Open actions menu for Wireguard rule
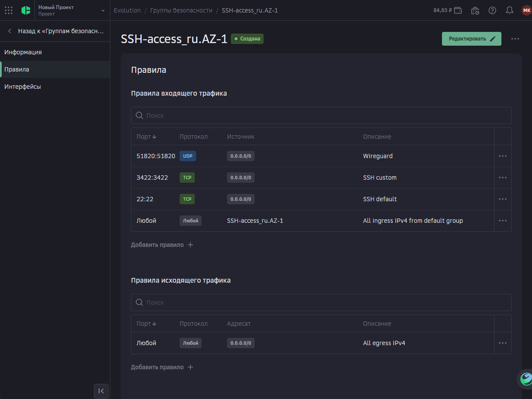This screenshot has height=399, width=532. [503, 156]
